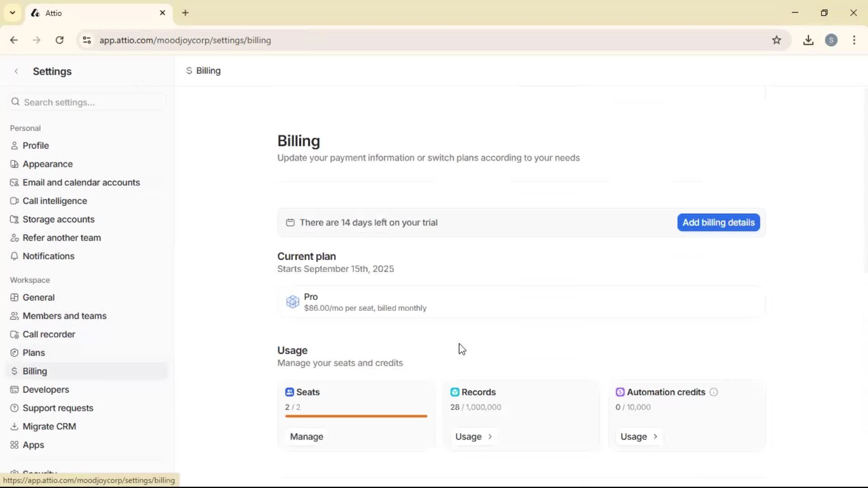Click Manage under Seats
This screenshot has width=868, height=488.
coord(307,436)
